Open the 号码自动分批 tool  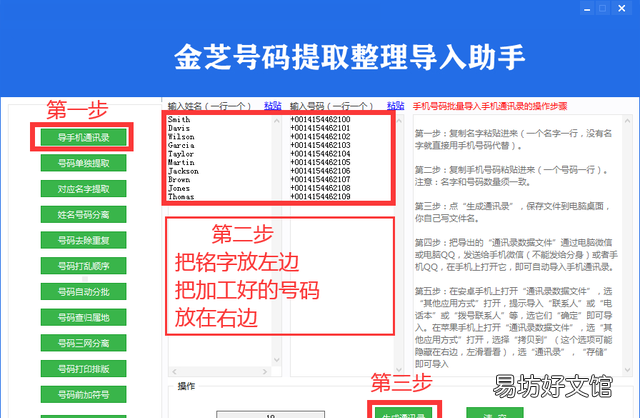[83, 291]
